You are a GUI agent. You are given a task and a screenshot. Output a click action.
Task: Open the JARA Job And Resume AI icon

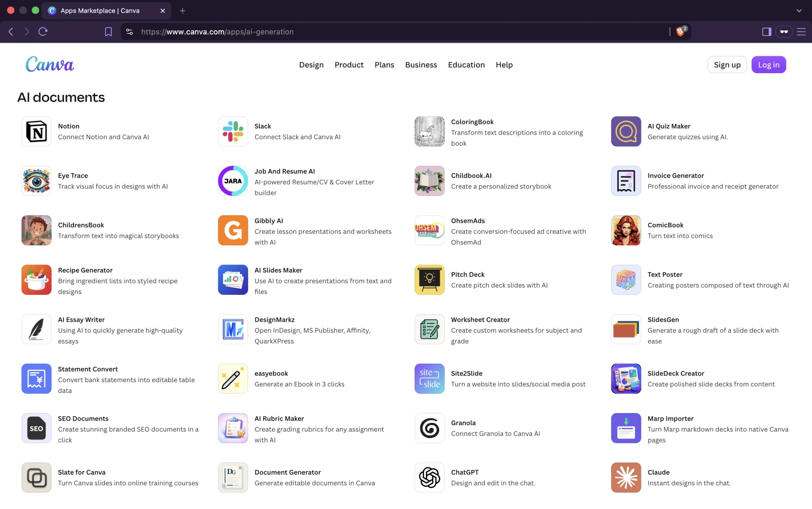(233, 181)
